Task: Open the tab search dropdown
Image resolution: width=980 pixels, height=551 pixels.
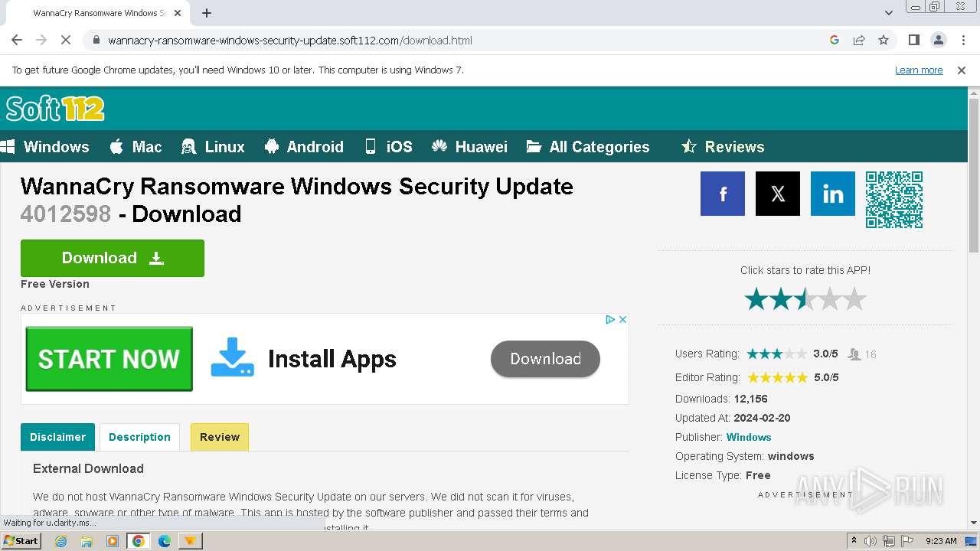Action: [888, 13]
